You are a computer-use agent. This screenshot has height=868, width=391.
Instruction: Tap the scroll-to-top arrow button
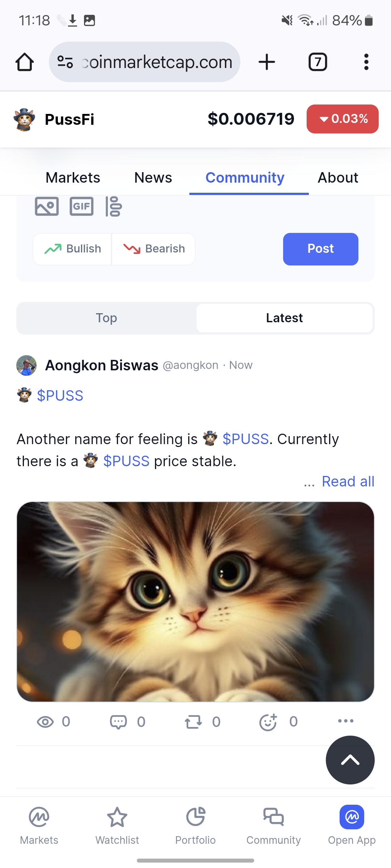(350, 760)
